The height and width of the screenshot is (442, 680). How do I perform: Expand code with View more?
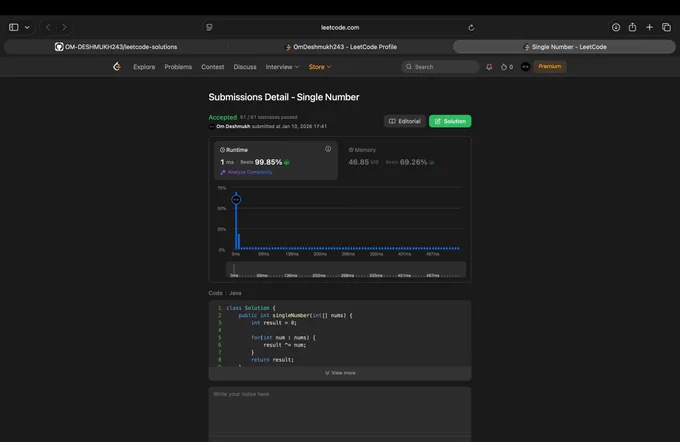click(340, 373)
